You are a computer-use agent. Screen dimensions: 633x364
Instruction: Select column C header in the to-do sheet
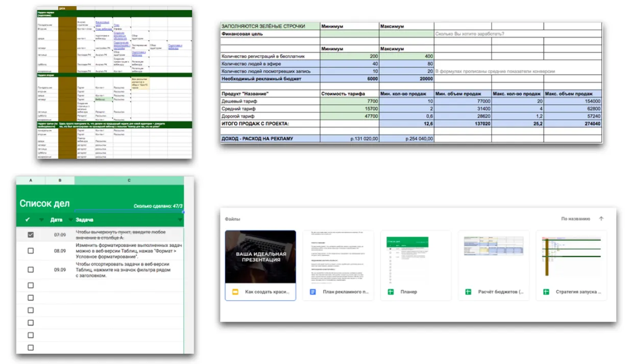129,180
